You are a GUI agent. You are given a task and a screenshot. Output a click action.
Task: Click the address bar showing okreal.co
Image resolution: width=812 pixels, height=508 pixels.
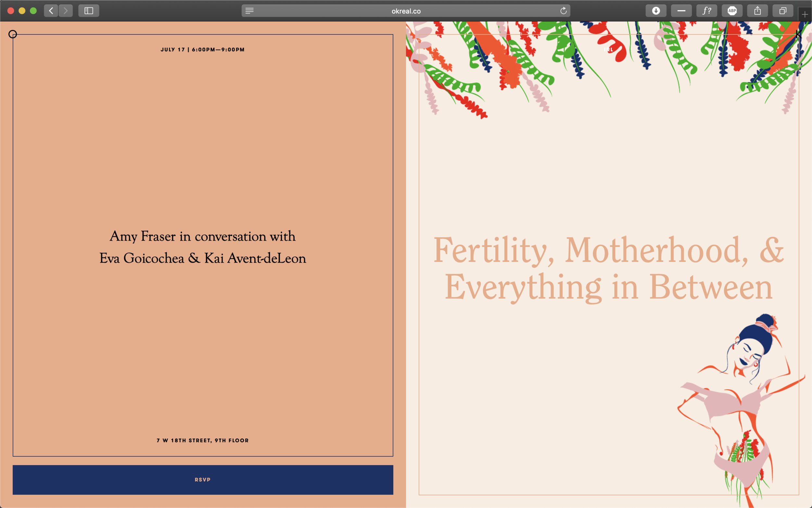pos(406,10)
